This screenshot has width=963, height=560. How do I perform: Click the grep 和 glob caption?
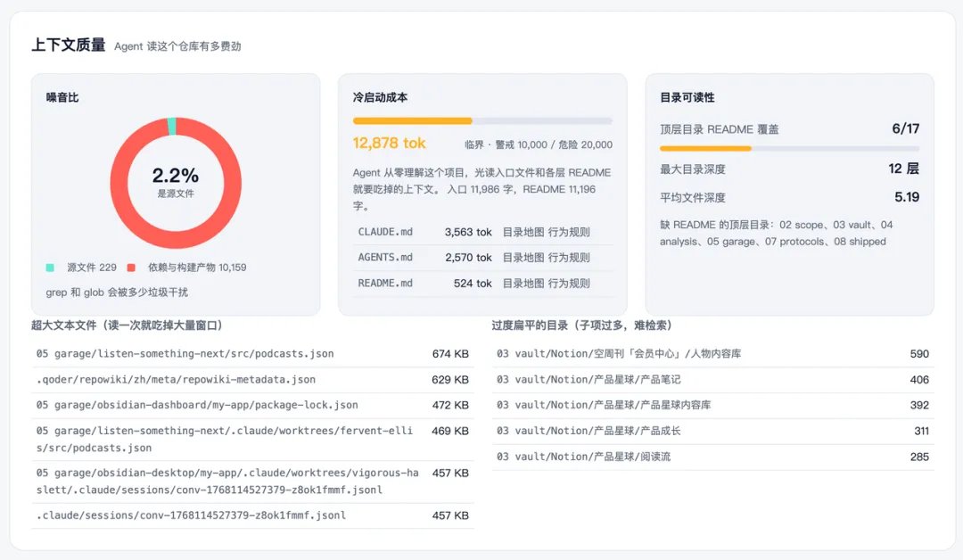(117, 292)
